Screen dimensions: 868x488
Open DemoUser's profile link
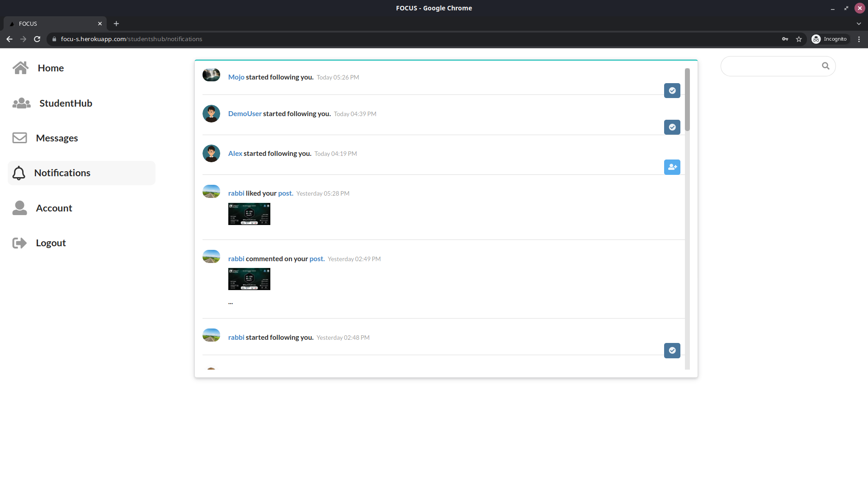pos(244,113)
